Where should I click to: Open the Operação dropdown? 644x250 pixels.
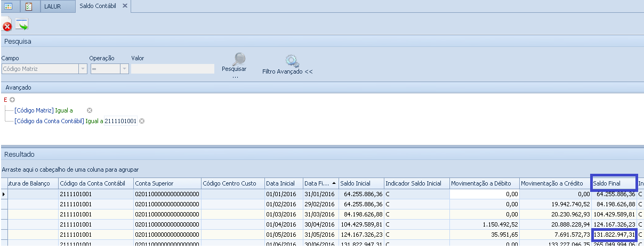coord(124,69)
